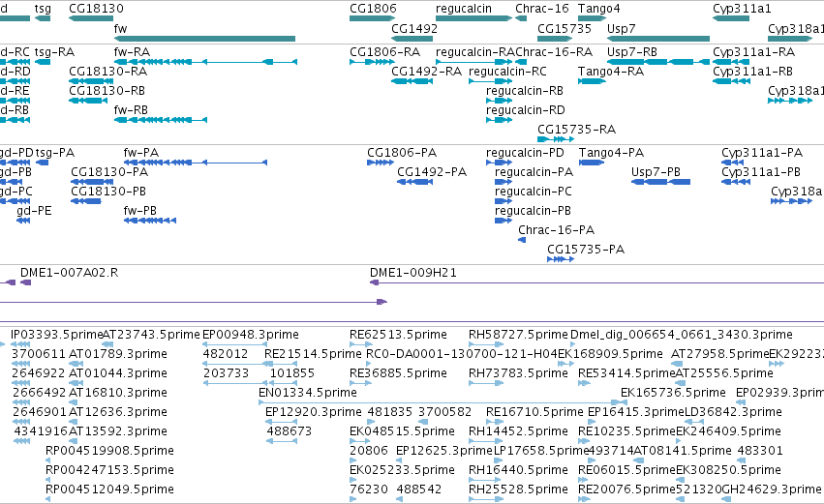Select the CG18130-RB transcript label
This screenshot has height=504, width=824.
click(x=107, y=91)
